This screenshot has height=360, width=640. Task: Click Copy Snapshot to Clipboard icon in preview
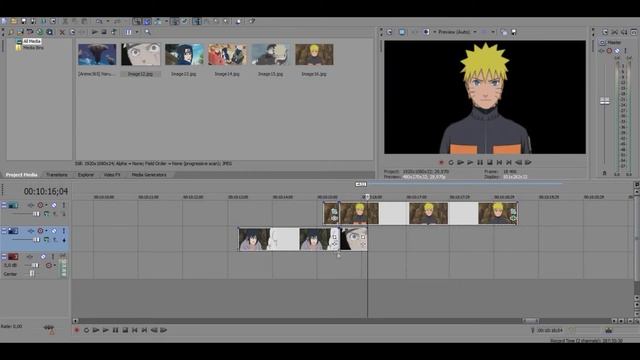pyautogui.click(x=504, y=32)
